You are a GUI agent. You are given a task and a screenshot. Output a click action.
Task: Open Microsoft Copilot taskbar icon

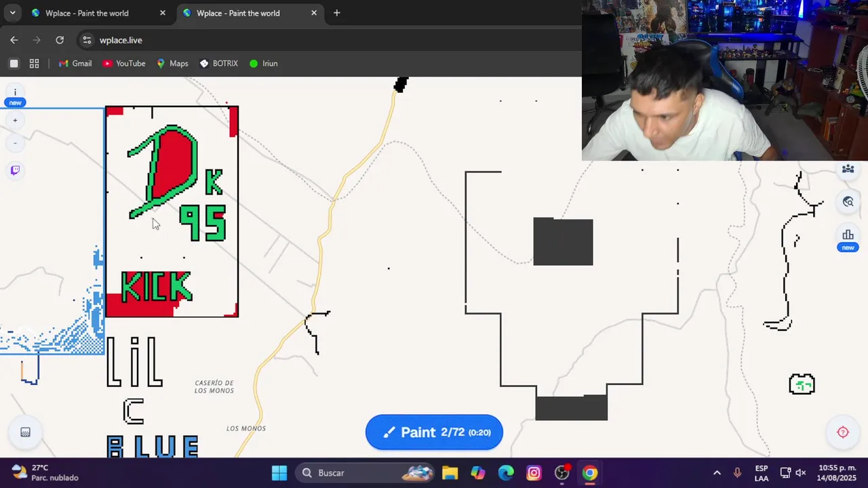(478, 473)
